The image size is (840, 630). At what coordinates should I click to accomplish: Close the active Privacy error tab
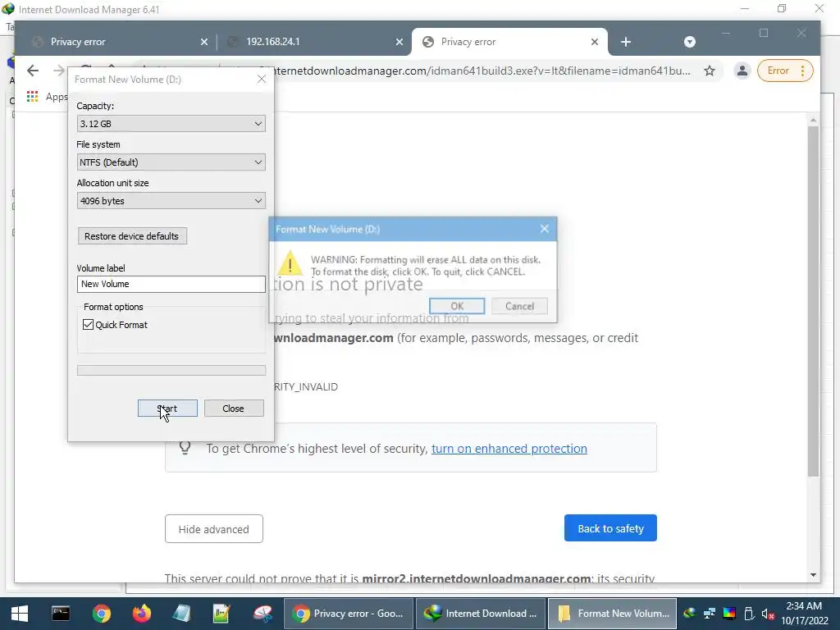point(594,42)
